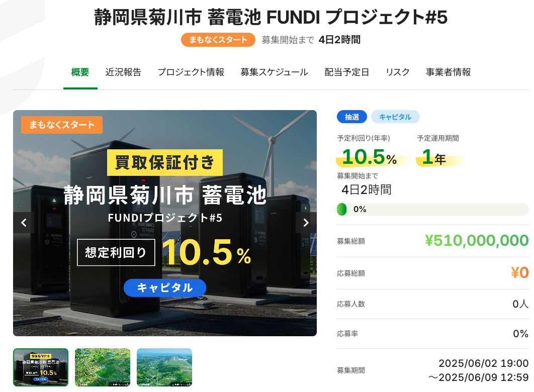The width and height of the screenshot is (534, 392).
Task: Click the 応募人数 label
Action: point(351,304)
